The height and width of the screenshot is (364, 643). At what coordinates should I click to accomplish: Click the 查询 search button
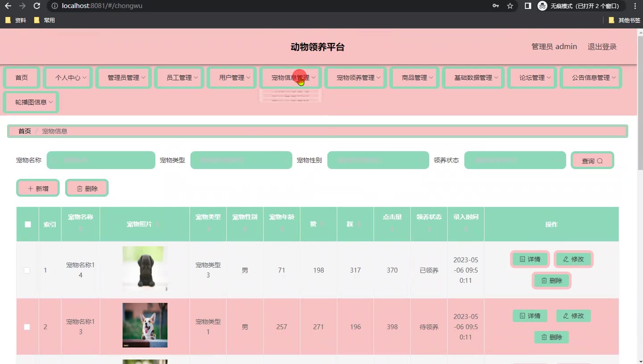click(x=593, y=161)
